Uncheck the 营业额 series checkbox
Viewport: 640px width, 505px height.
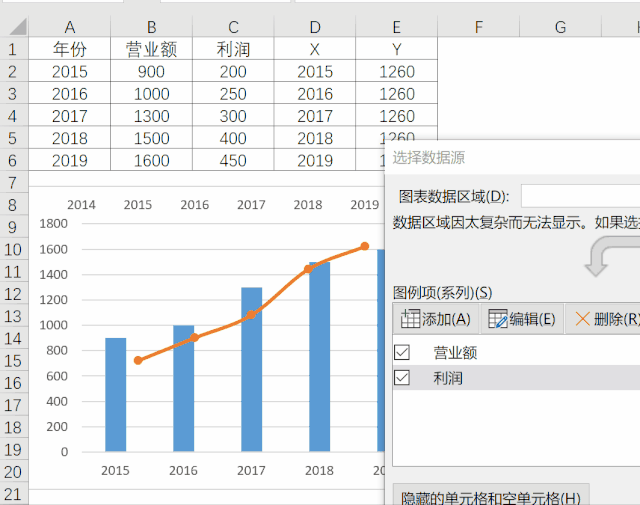402,352
